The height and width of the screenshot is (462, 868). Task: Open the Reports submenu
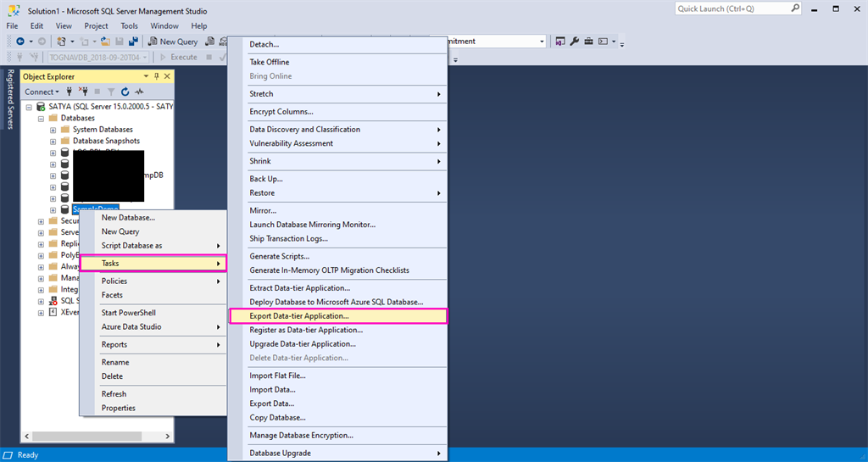153,345
